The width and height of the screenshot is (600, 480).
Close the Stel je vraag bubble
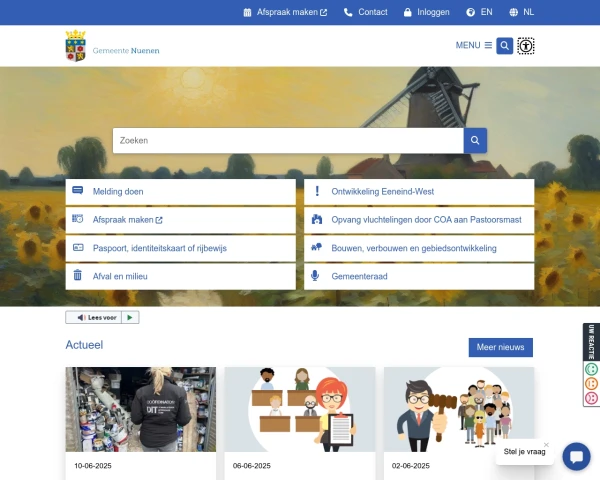point(546,444)
